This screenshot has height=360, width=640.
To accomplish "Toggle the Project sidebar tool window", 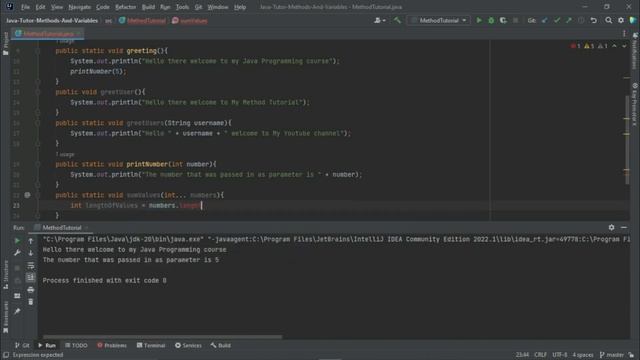I will 6,44.
